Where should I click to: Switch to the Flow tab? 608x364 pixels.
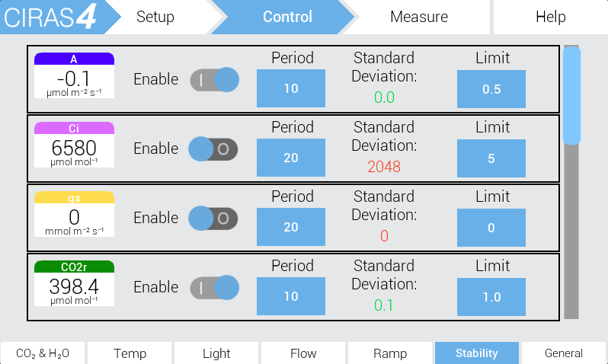303,353
